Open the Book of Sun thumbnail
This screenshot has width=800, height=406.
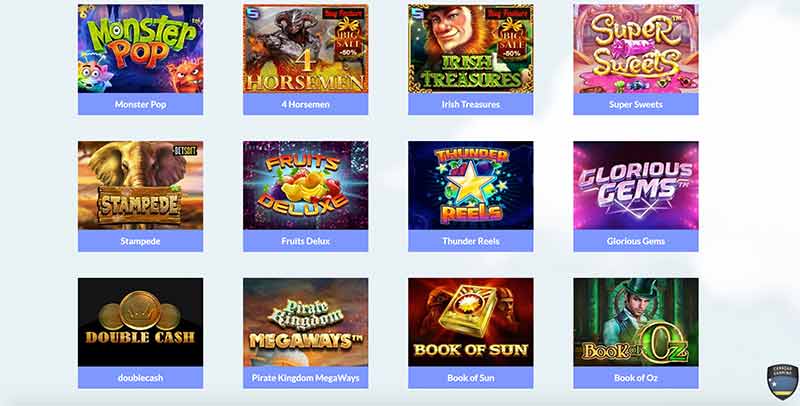(x=470, y=322)
